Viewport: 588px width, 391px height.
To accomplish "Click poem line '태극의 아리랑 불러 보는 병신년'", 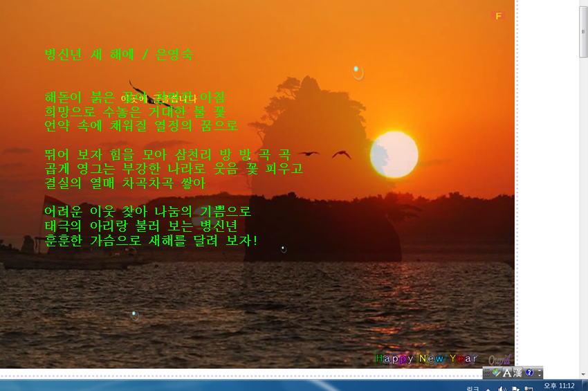I will (x=141, y=226).
